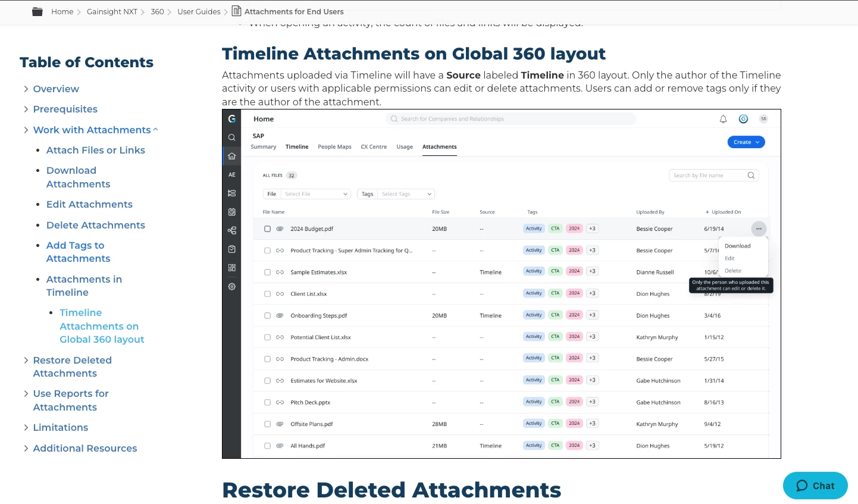858x504 pixels.
Task: Click the attachment icon beside 2024 Budget.pdf
Action: 280,228
